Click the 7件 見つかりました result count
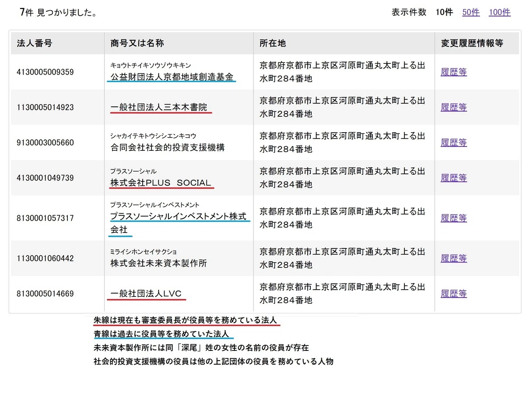The image size is (532, 393). click(x=59, y=12)
